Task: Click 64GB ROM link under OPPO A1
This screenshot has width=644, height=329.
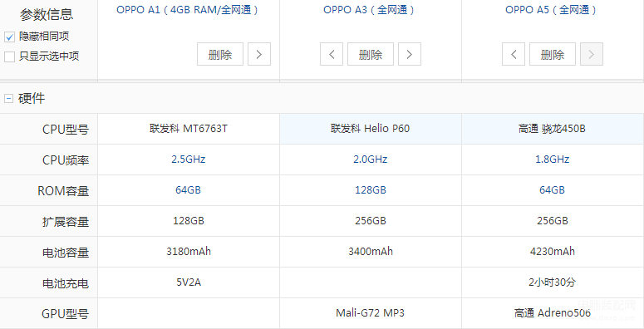Action: tap(189, 190)
